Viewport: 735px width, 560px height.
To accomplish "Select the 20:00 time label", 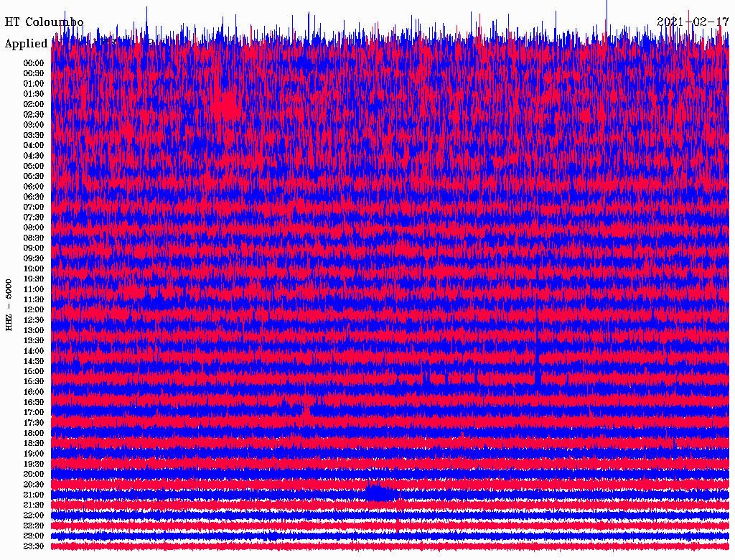I will click(x=34, y=474).
